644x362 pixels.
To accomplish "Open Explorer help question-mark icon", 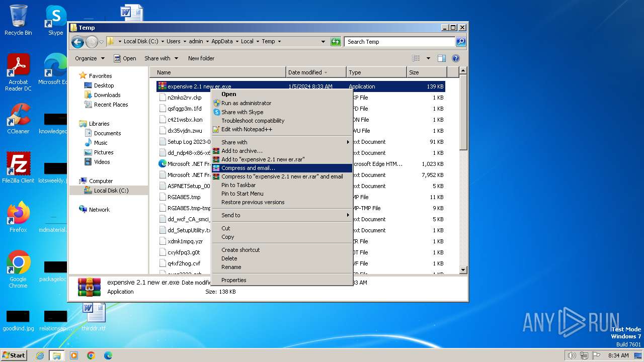I will tap(456, 58).
